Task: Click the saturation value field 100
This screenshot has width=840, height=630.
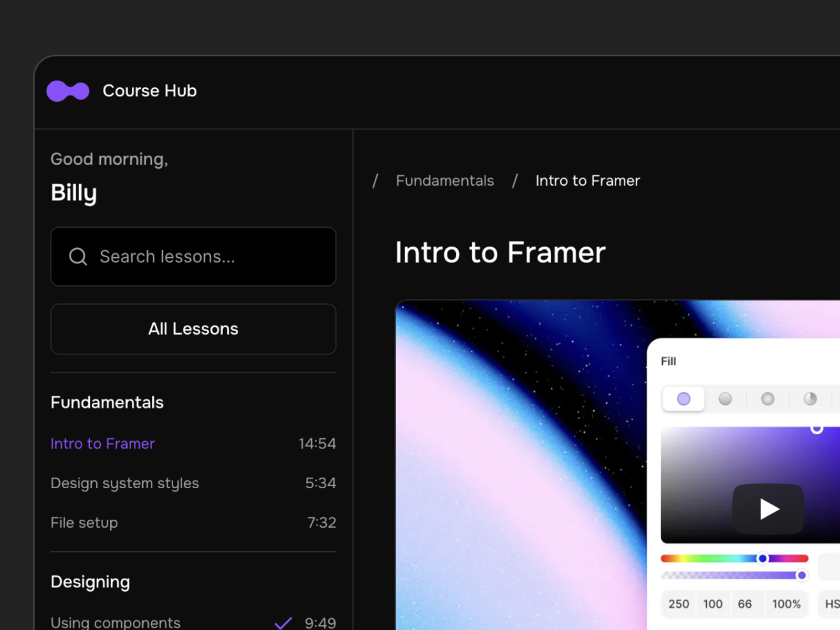Action: tap(712, 604)
